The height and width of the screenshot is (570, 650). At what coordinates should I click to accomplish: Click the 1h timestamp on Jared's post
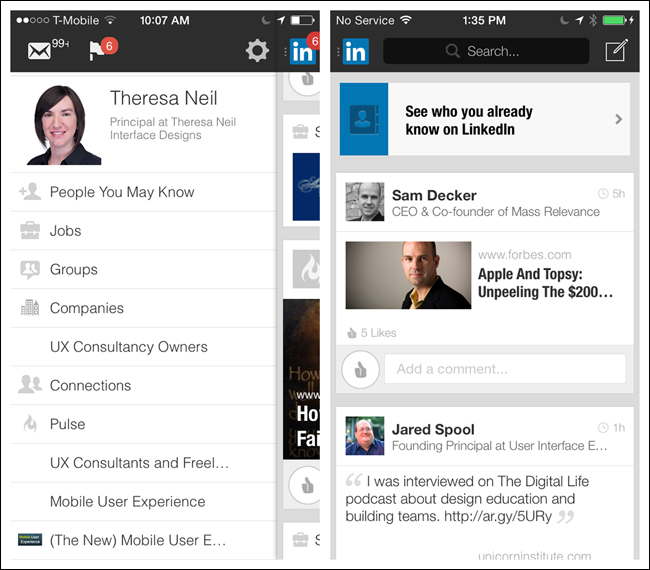611,428
